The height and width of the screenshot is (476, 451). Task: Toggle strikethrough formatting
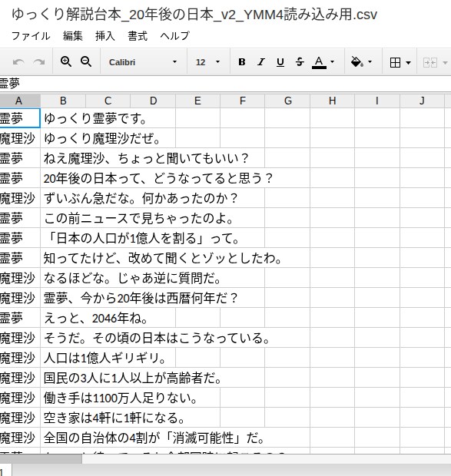point(300,62)
